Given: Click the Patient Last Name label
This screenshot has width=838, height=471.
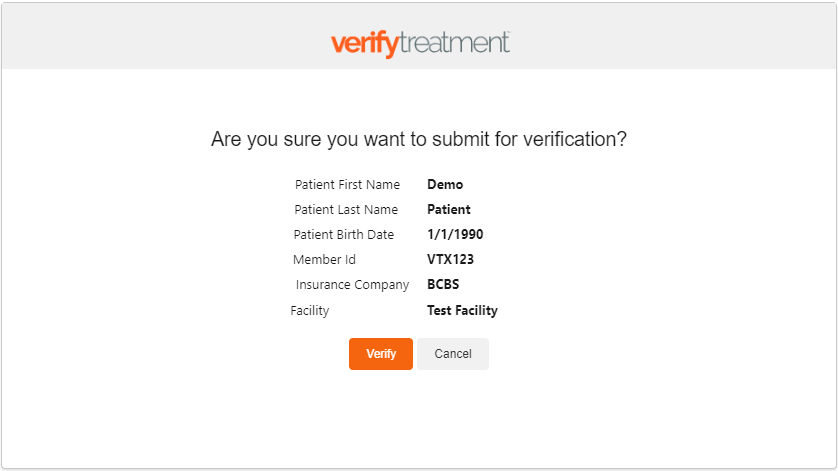Looking at the screenshot, I should point(346,210).
